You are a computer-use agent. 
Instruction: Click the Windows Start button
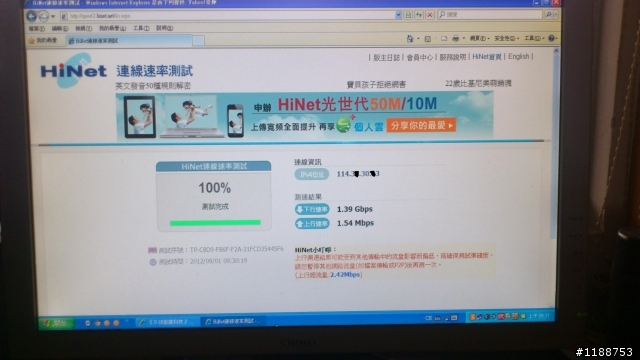(x=56, y=323)
